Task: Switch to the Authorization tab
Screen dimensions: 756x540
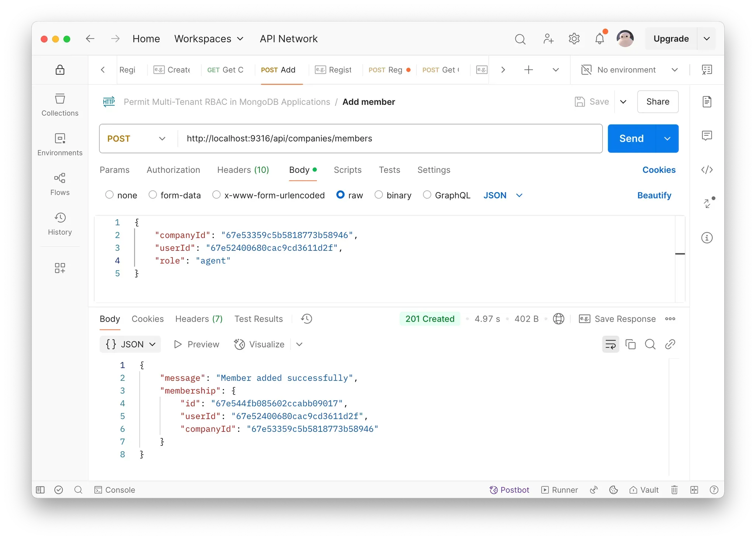Action: coord(173,170)
